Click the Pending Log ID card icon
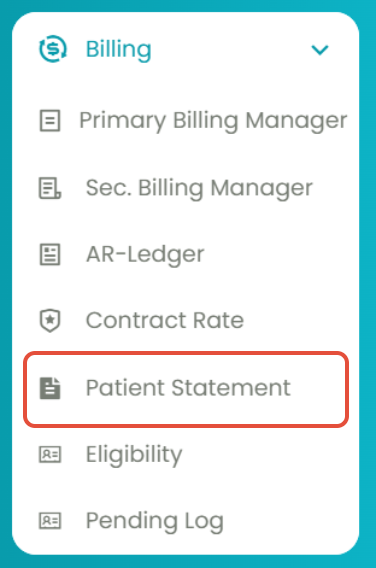 point(50,521)
